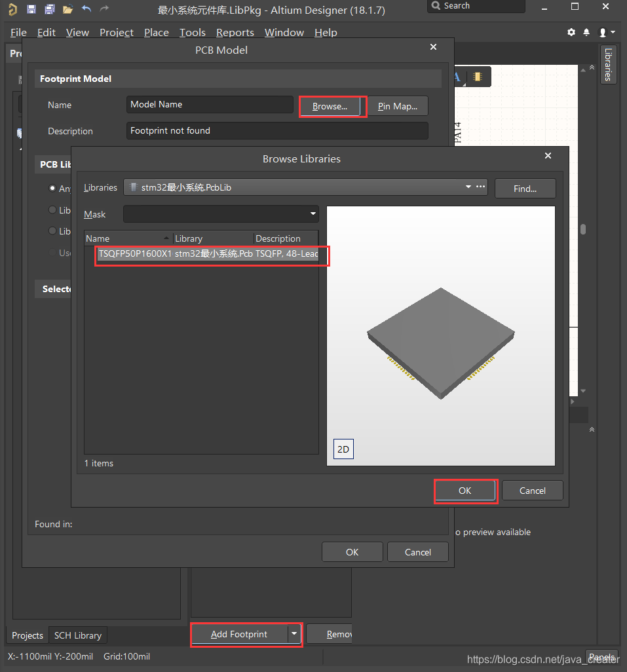Viewport: 627px width, 672px height.
Task: Open the user account dropdown arrow
Action: pos(613,32)
